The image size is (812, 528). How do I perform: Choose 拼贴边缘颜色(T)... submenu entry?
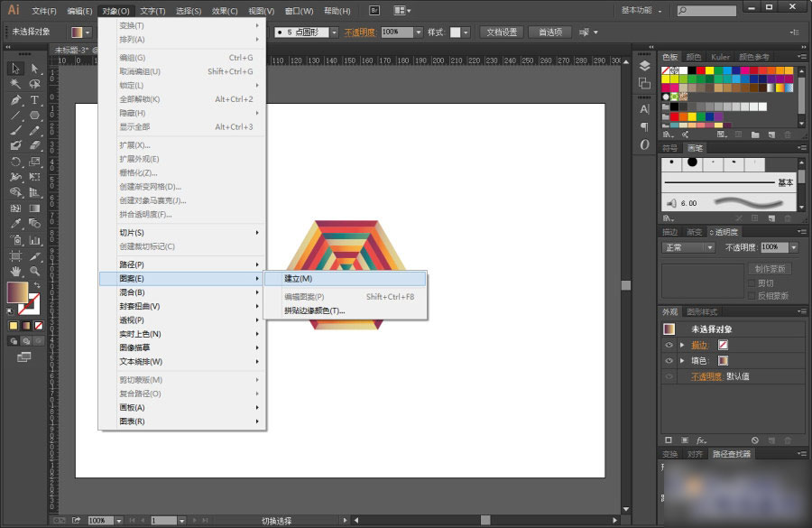point(346,310)
